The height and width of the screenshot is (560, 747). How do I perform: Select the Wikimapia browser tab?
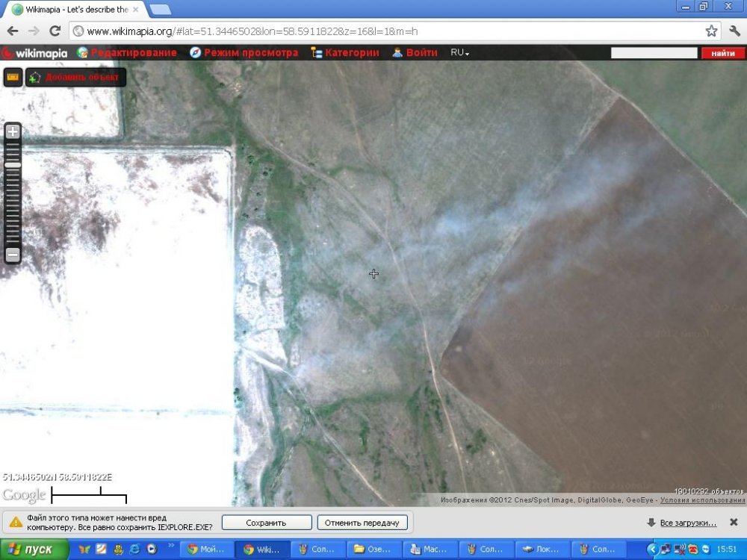[x=76, y=9]
